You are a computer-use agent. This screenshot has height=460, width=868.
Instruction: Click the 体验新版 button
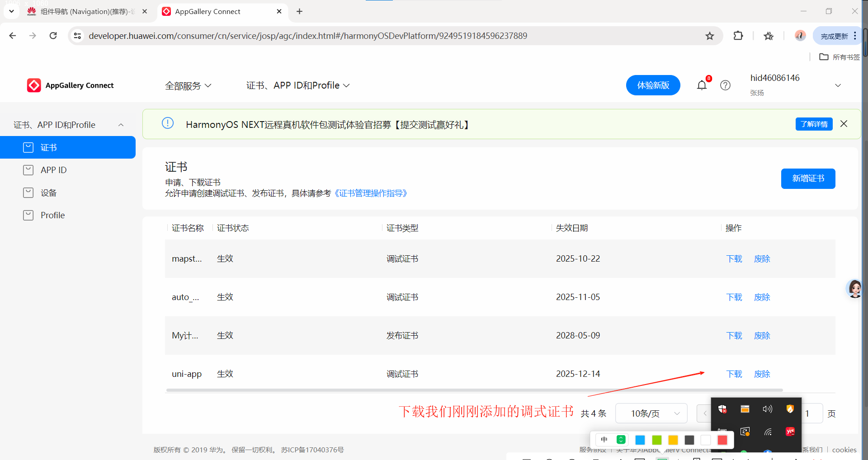(x=653, y=85)
